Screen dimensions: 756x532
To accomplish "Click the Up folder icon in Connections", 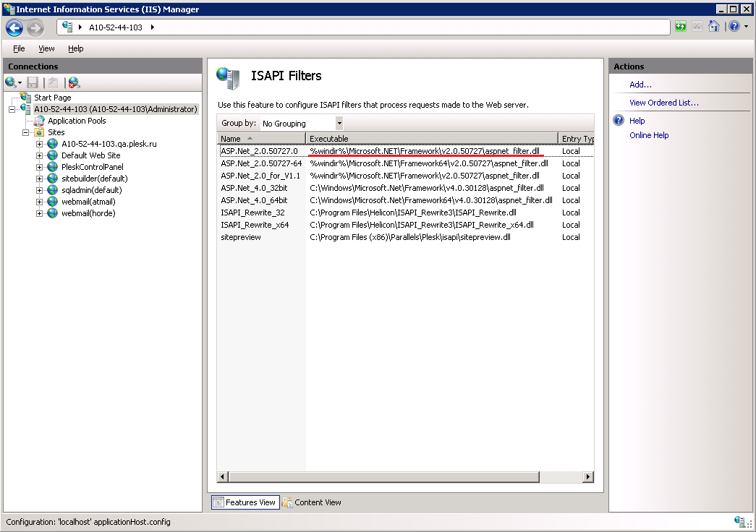I will (53, 83).
